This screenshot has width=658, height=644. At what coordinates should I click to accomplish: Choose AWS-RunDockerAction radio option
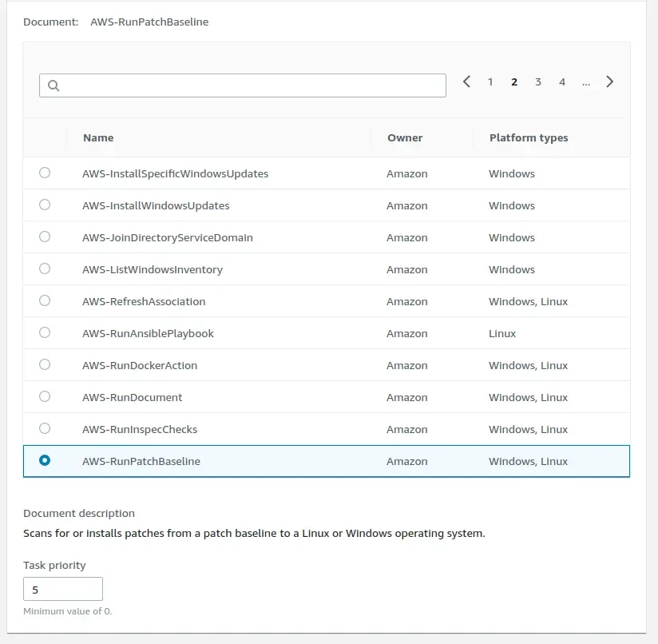click(45, 364)
